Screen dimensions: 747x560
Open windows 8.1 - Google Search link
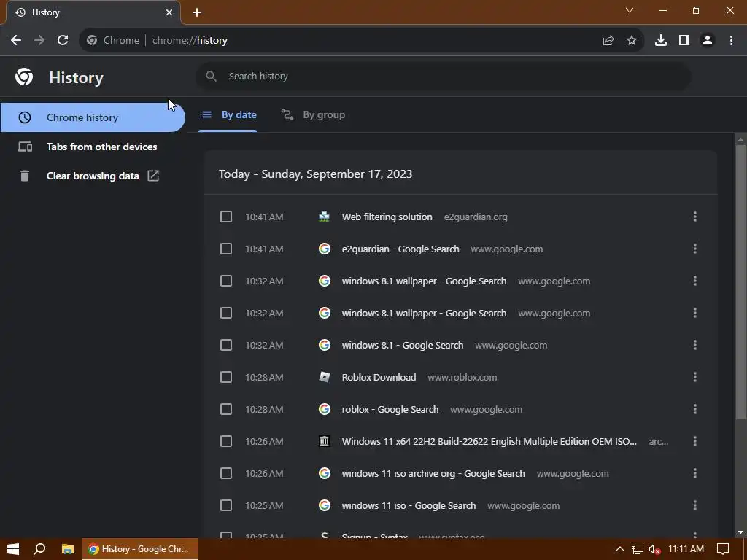point(403,345)
